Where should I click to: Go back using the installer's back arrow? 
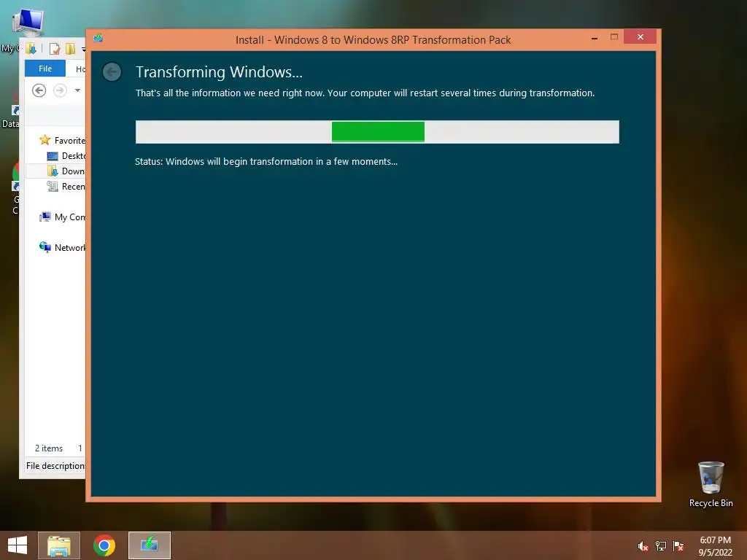coord(112,72)
